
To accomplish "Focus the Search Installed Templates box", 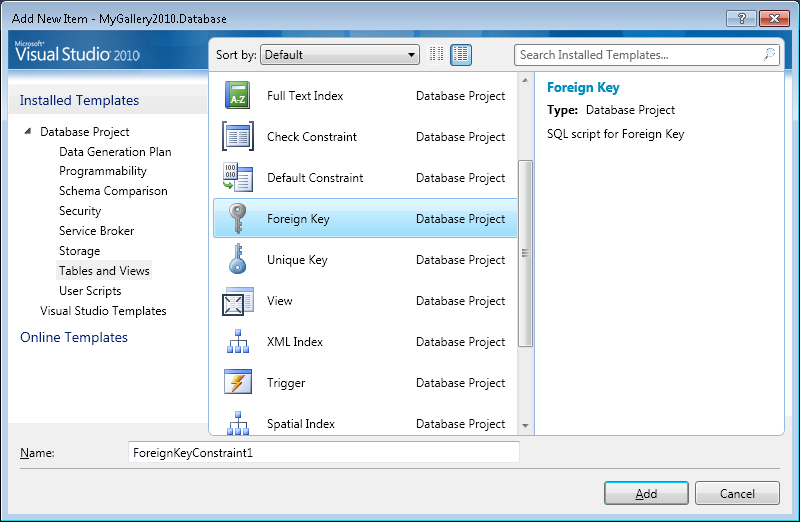I will [x=646, y=55].
